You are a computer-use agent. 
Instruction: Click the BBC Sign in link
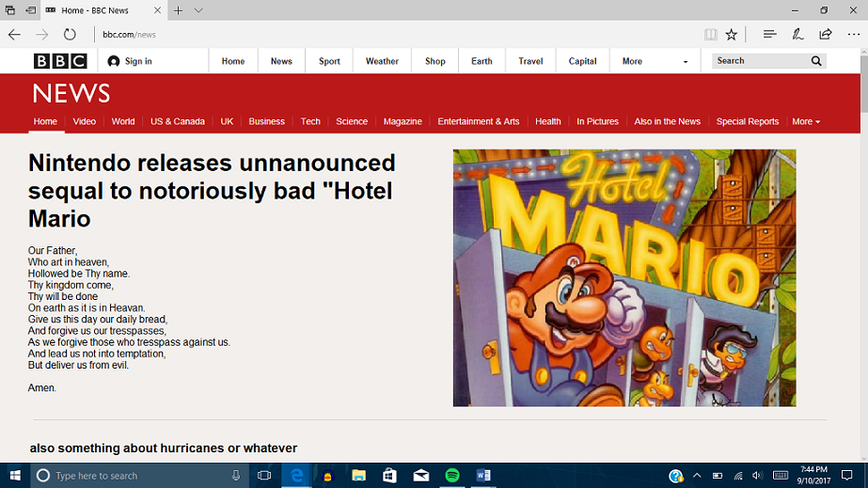click(x=130, y=61)
